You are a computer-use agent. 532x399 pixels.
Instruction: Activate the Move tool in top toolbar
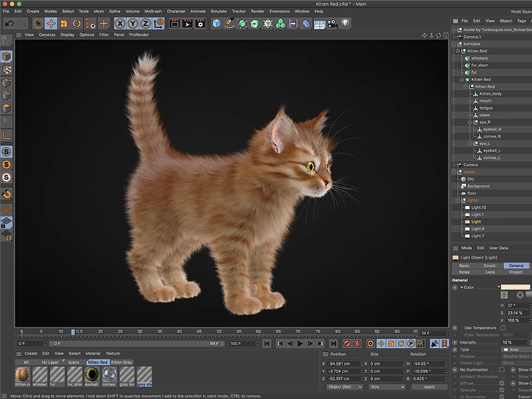click(51, 23)
